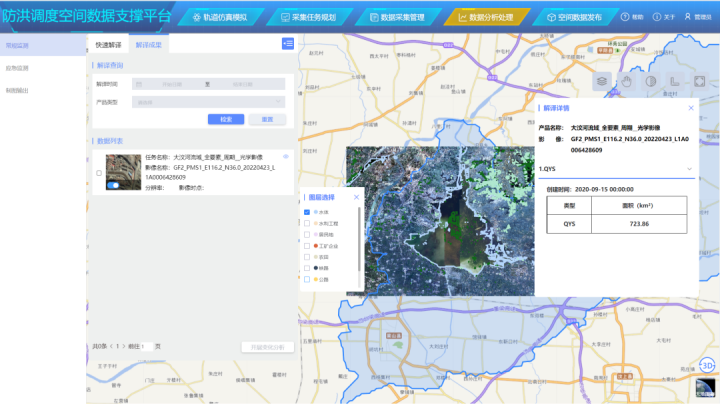Image resolution: width=720 pixels, height=404 pixels.
Task: Activate the L-shaped measure tool
Action: [675, 82]
